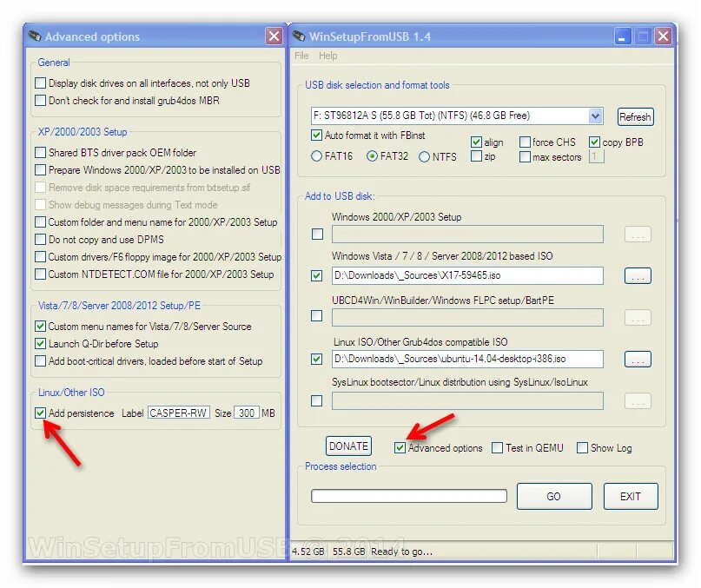Screen dimensions: 701x588
Task: Toggle Auto format it with FBinst
Action: pyautogui.click(x=316, y=135)
